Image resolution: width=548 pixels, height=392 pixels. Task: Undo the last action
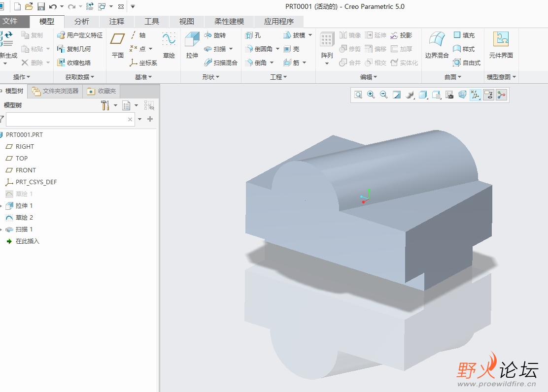[x=53, y=6]
